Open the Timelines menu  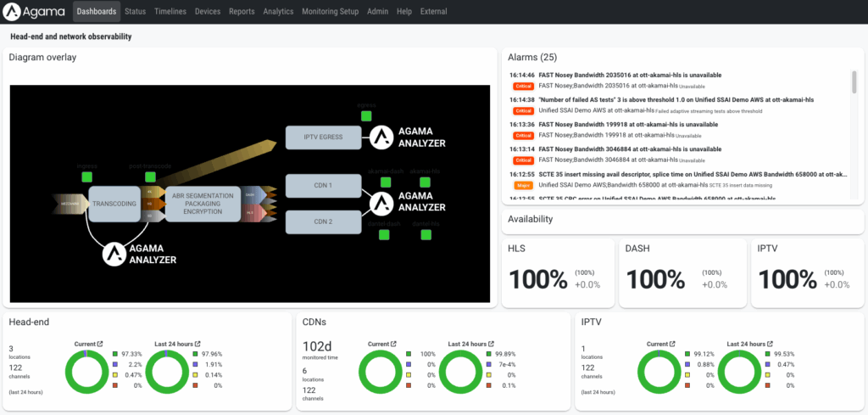pyautogui.click(x=170, y=12)
